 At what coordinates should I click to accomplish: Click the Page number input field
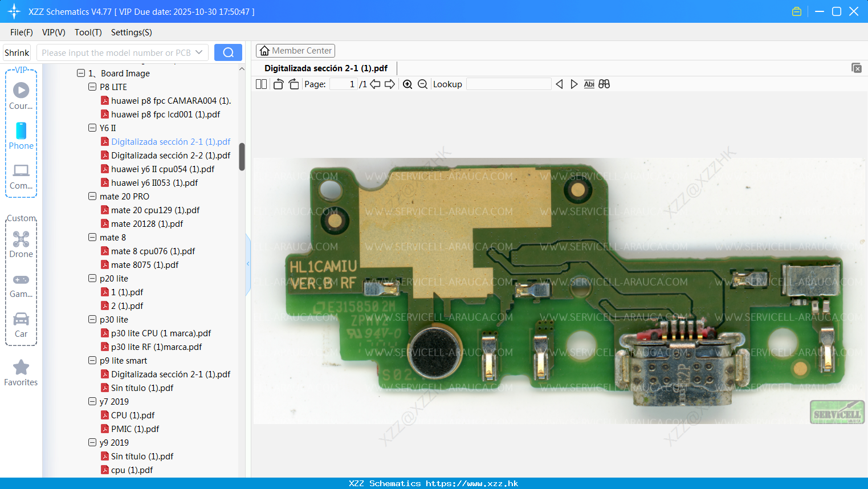343,84
